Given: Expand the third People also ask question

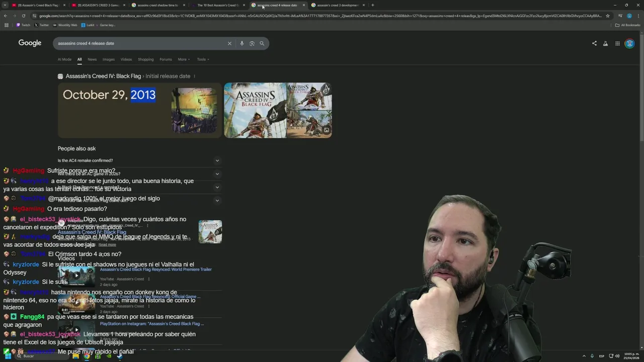Looking at the screenshot, I should click(139, 187).
